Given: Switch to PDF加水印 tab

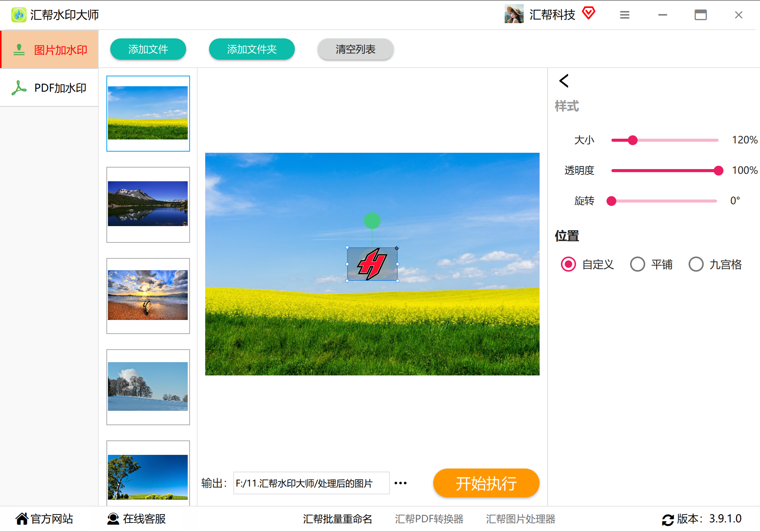Looking at the screenshot, I should 49,88.
